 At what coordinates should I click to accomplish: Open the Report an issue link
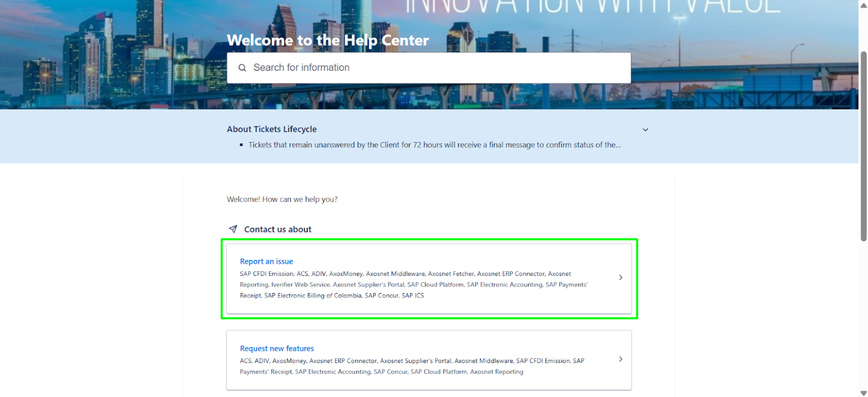[x=266, y=261]
